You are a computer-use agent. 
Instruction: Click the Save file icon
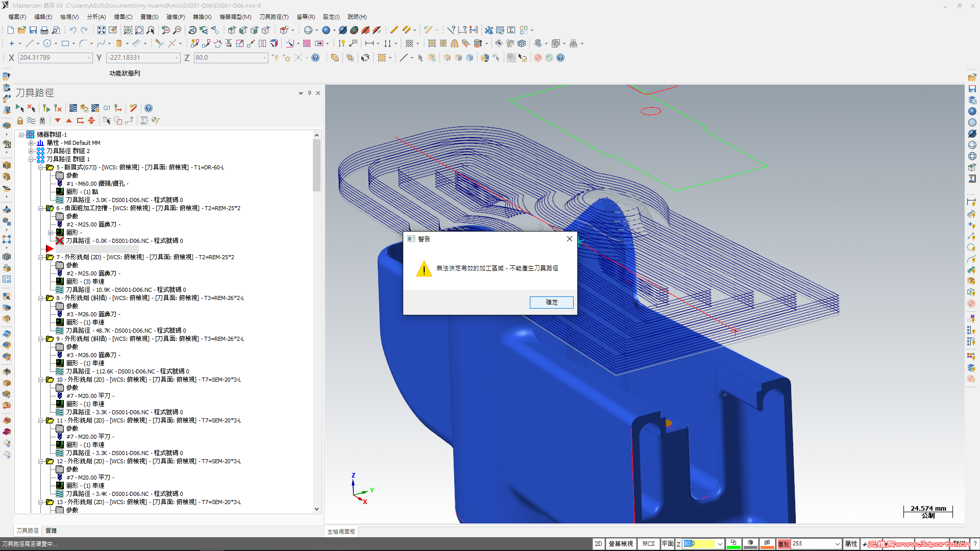(33, 30)
